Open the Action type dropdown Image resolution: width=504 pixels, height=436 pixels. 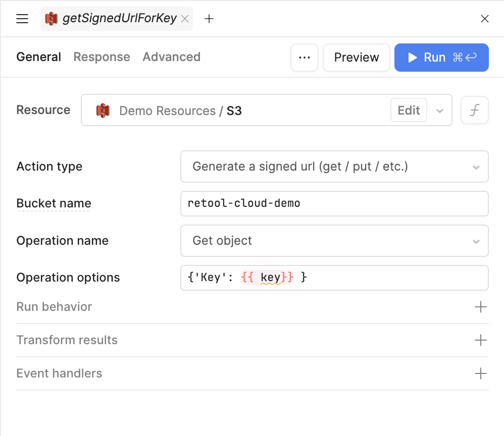(x=334, y=167)
